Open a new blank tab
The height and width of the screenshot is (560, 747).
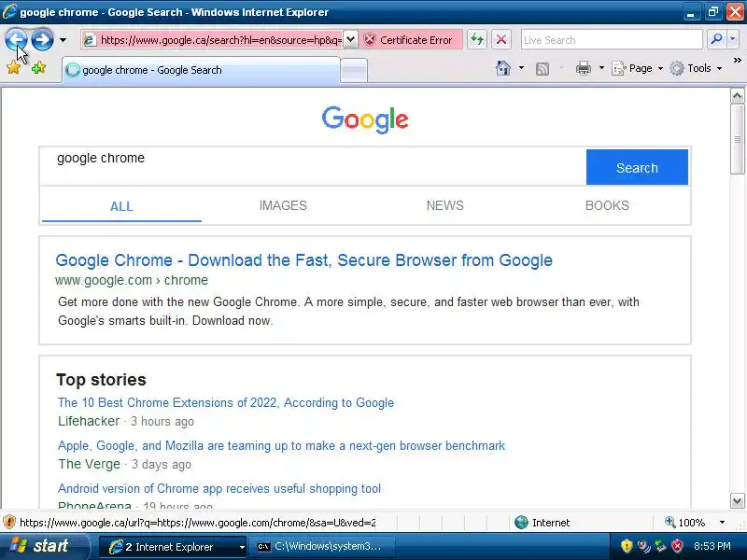pyautogui.click(x=354, y=71)
